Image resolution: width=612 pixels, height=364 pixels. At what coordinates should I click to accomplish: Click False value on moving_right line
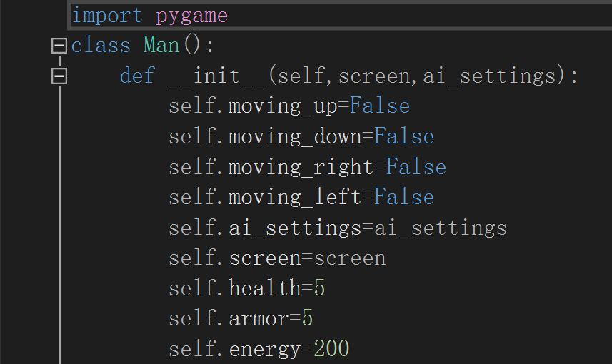tap(416, 167)
